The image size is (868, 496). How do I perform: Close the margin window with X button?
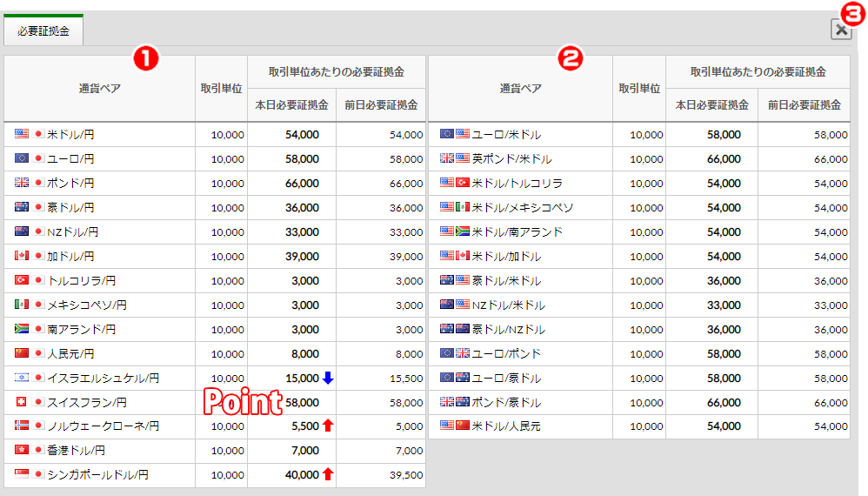click(x=841, y=30)
